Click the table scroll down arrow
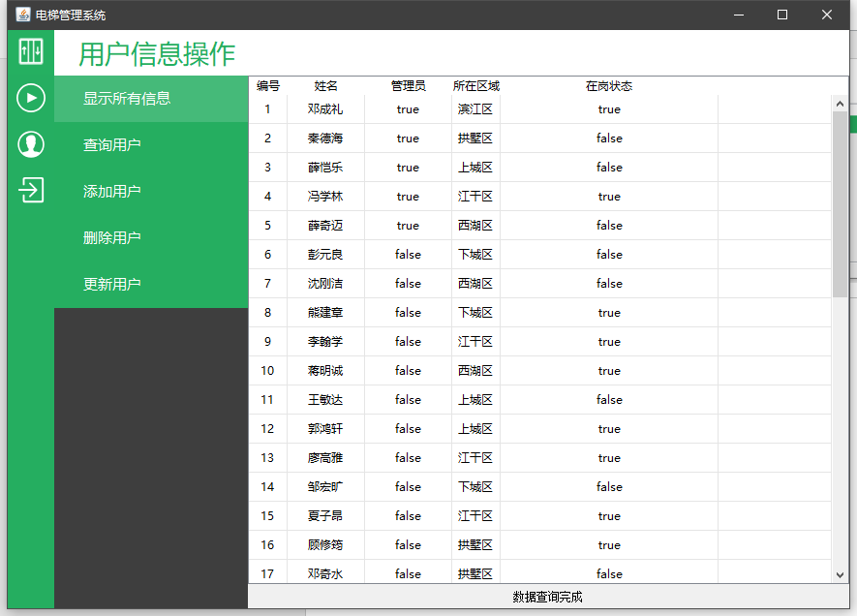The width and height of the screenshot is (857, 616). pos(841,575)
